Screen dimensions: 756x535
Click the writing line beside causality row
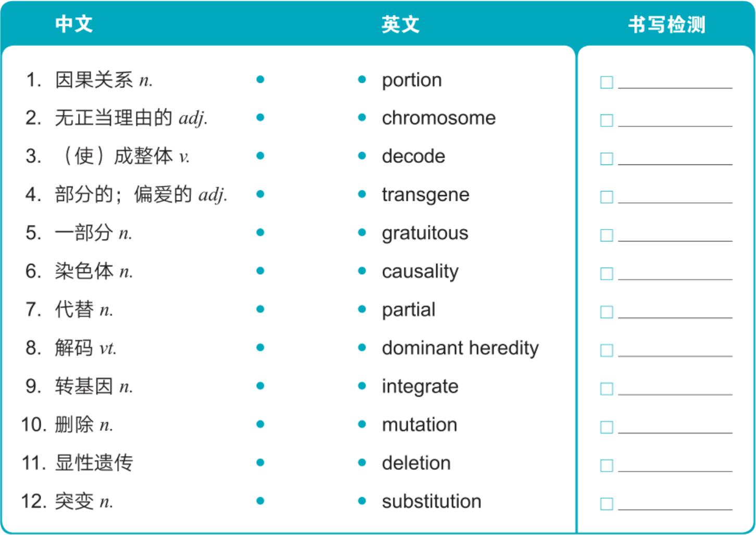(675, 279)
